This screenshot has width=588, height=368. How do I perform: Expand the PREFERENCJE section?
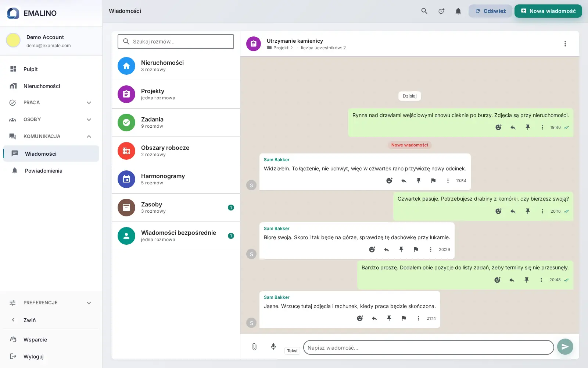(51, 303)
